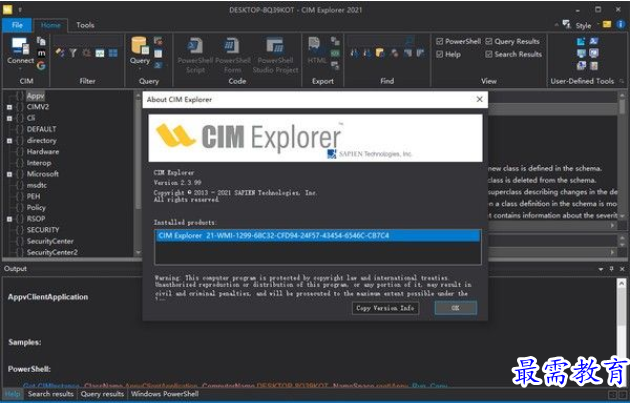Click the Find search input field
Viewport: 636px width, 403px height.
point(379,41)
